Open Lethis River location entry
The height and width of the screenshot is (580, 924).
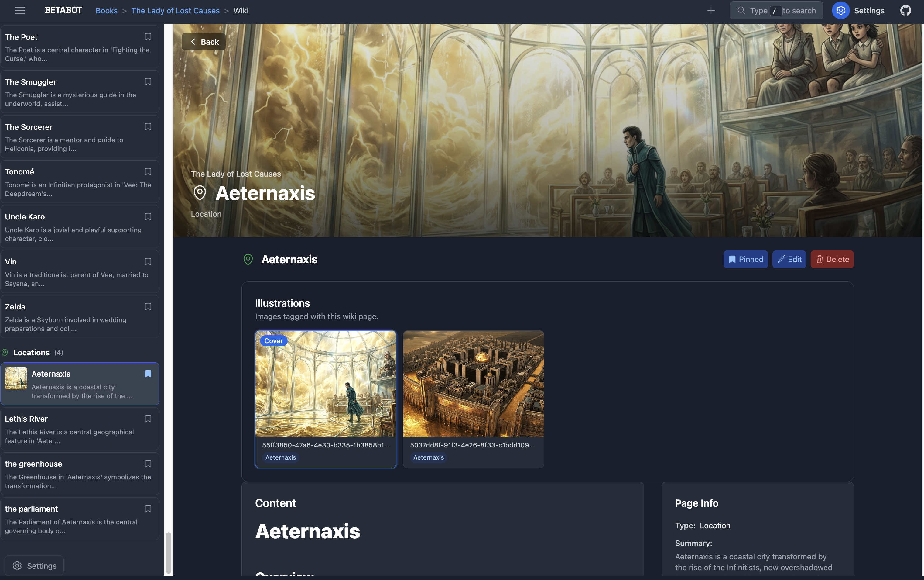point(80,429)
